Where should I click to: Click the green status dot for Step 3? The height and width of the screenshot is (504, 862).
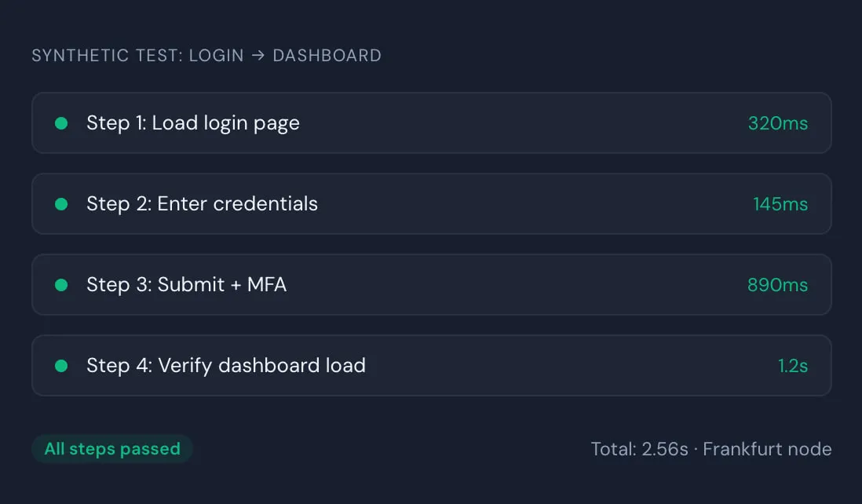(61, 284)
